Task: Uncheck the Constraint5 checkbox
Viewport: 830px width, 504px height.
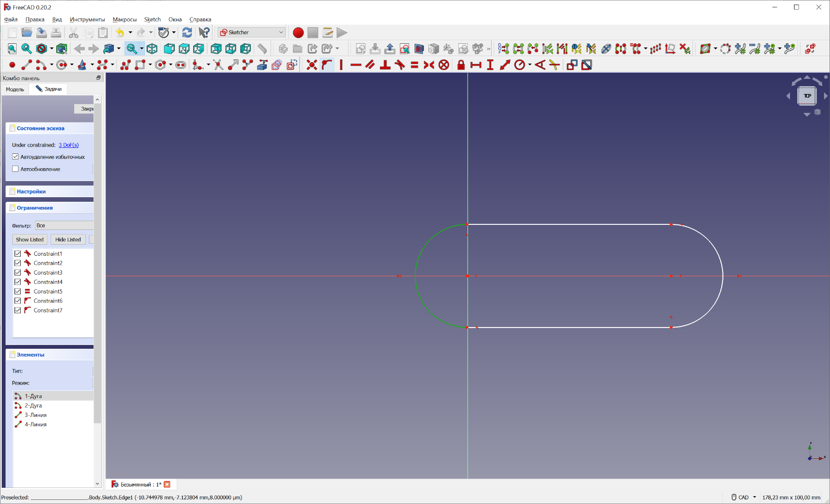Action: pos(18,291)
